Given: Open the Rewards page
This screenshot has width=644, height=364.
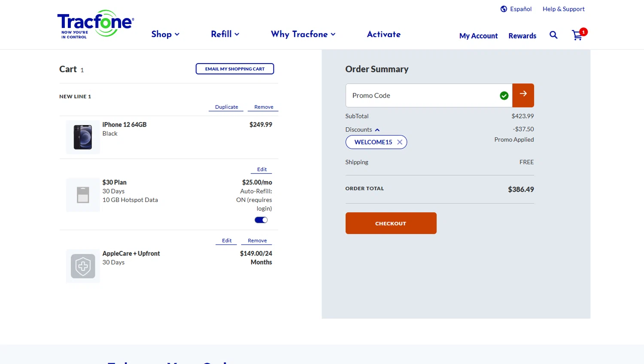Looking at the screenshot, I should [522, 36].
